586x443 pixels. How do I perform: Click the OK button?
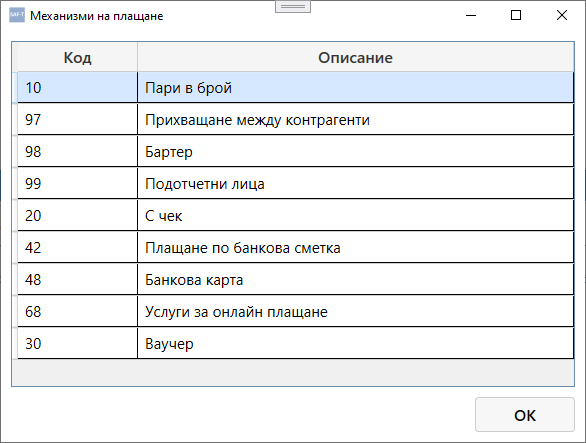524,415
